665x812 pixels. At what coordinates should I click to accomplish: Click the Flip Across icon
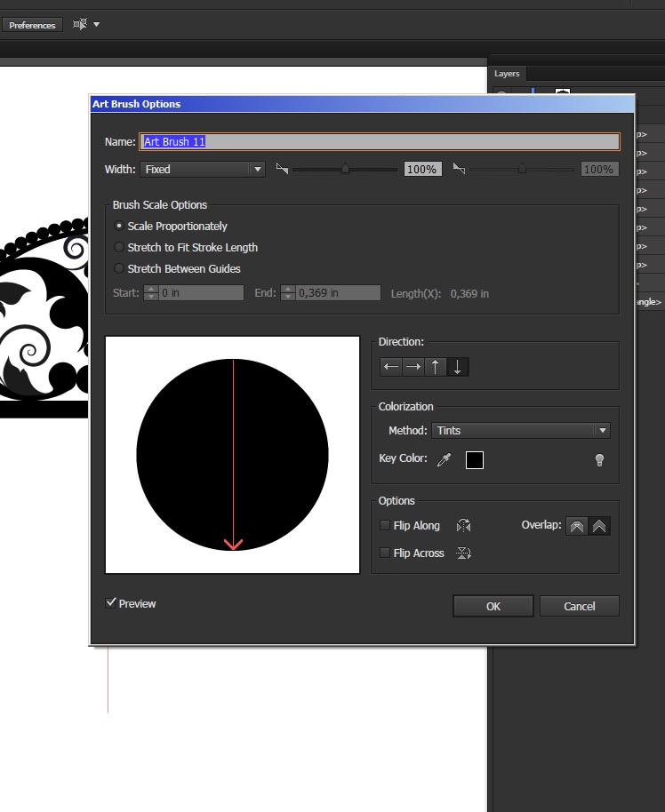(x=463, y=553)
